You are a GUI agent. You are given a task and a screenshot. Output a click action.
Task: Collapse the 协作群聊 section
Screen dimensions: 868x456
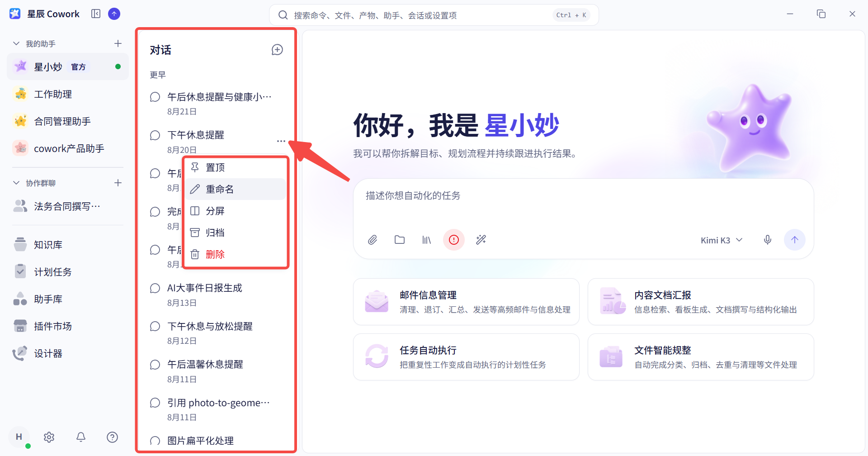click(16, 183)
